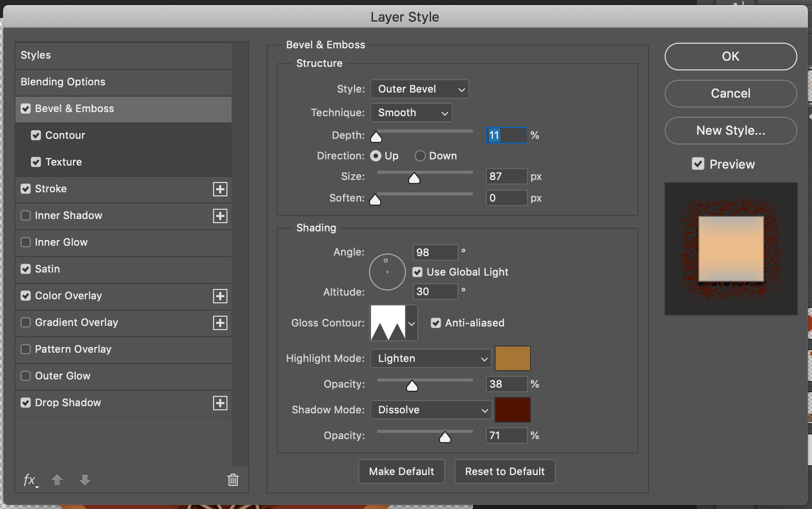Viewport: 812px width, 509px height.
Task: Duplicate Drop Shadow using its plus icon
Action: (x=220, y=403)
